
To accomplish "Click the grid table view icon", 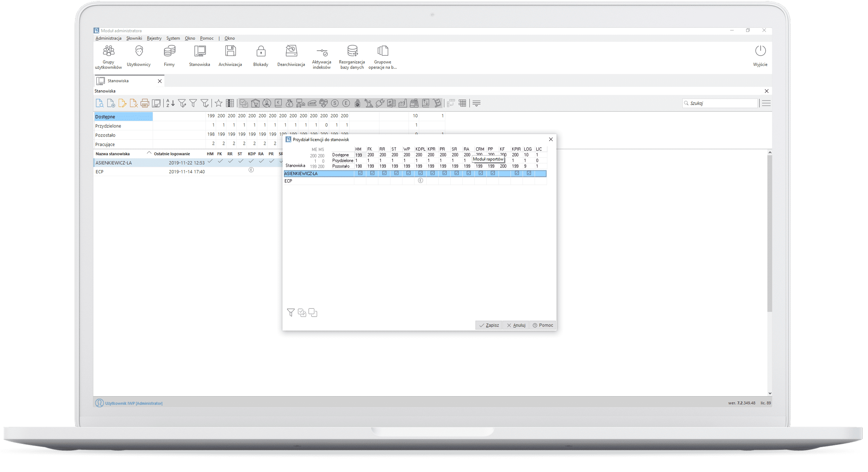I will coord(462,103).
